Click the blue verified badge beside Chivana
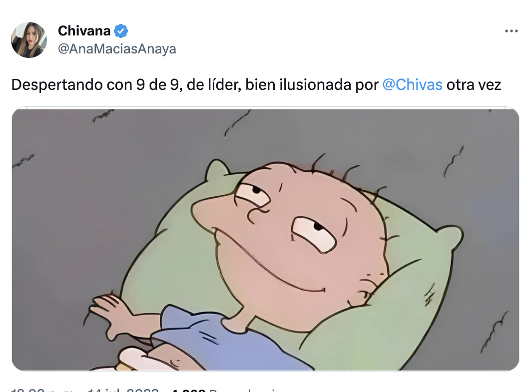The height and width of the screenshot is (392, 532). coord(121,31)
